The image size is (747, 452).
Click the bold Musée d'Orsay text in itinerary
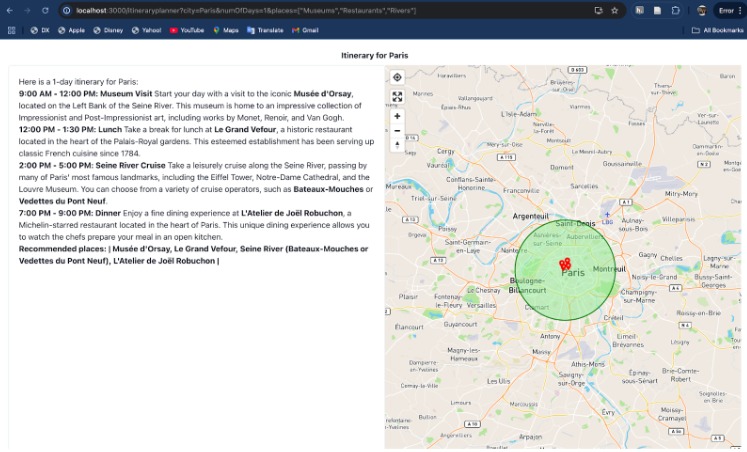323,94
